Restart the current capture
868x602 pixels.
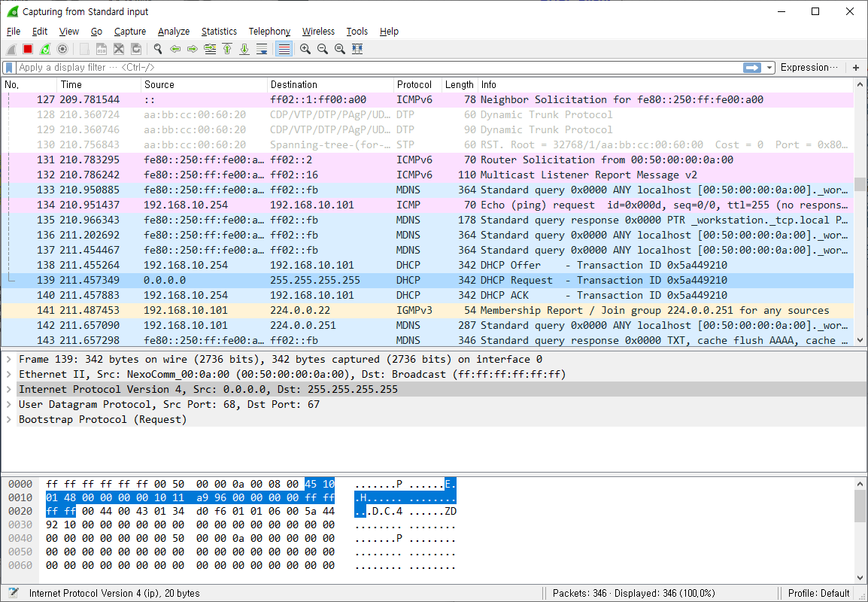(x=45, y=50)
